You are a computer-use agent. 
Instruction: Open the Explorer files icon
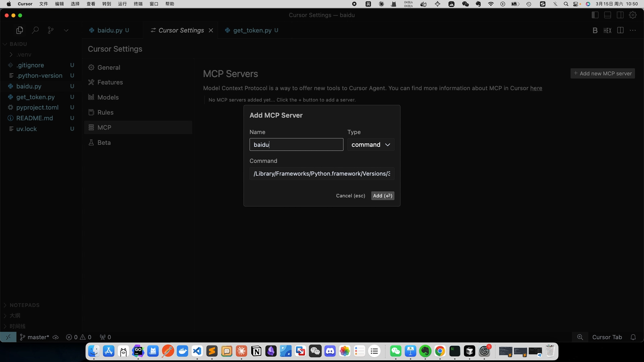tap(19, 30)
